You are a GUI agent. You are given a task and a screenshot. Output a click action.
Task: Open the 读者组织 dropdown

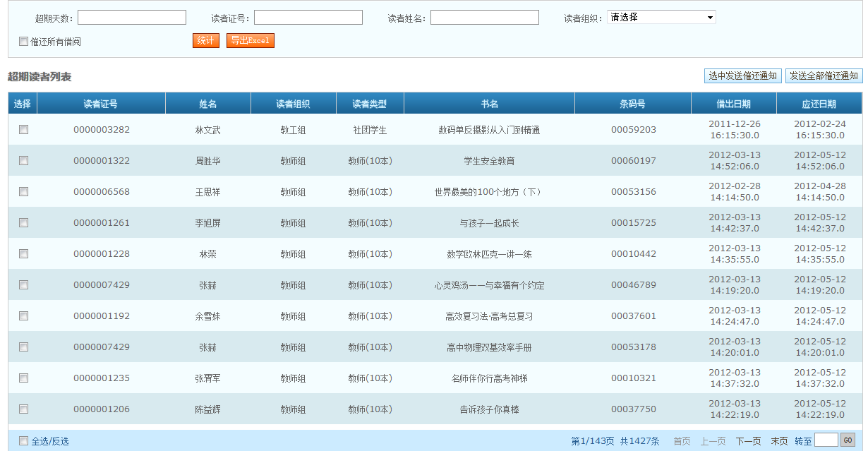(661, 18)
